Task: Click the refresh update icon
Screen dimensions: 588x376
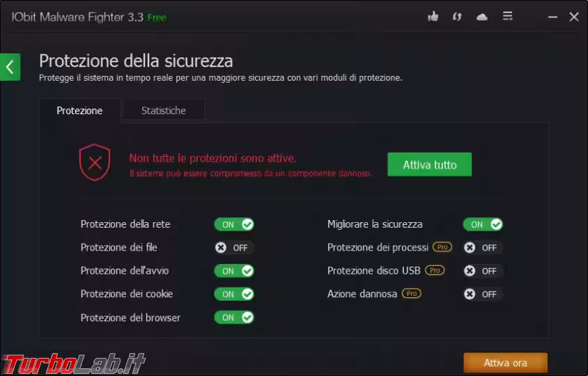Action: tap(457, 17)
